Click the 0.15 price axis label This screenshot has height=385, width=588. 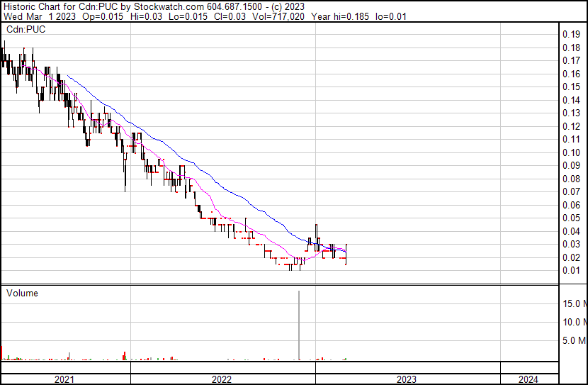tap(571, 87)
